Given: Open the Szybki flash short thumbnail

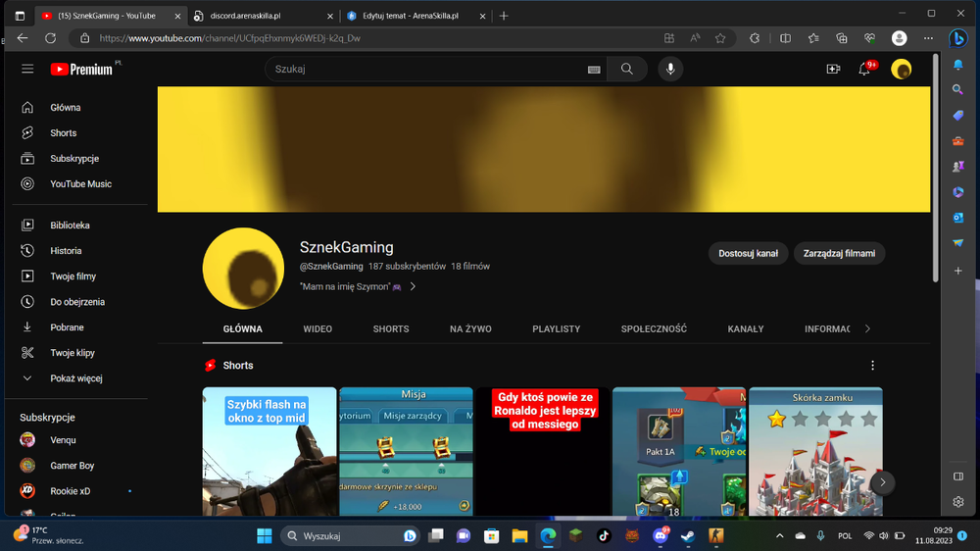Looking at the screenshot, I should coord(269,452).
